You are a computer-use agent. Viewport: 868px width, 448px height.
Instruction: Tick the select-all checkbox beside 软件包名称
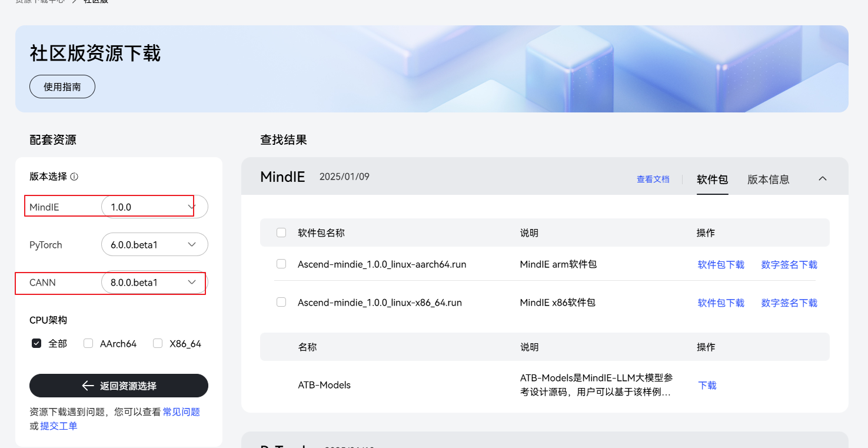pyautogui.click(x=281, y=233)
